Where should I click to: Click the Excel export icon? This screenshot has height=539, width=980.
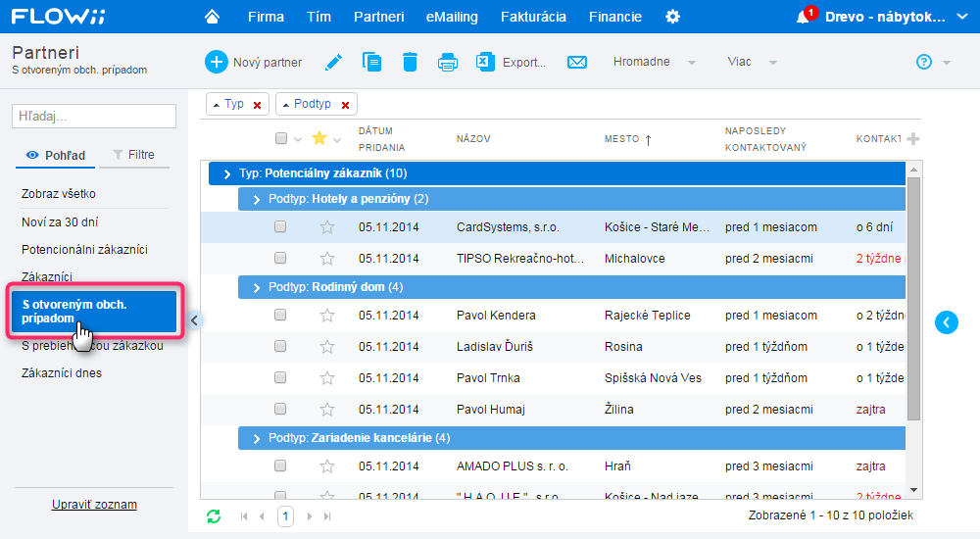[x=485, y=62]
